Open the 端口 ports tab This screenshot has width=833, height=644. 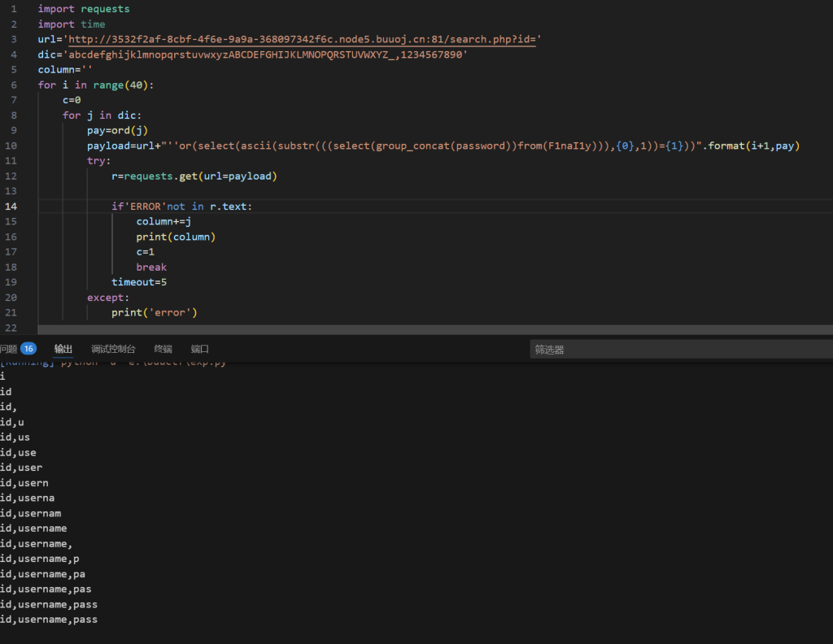click(x=200, y=349)
